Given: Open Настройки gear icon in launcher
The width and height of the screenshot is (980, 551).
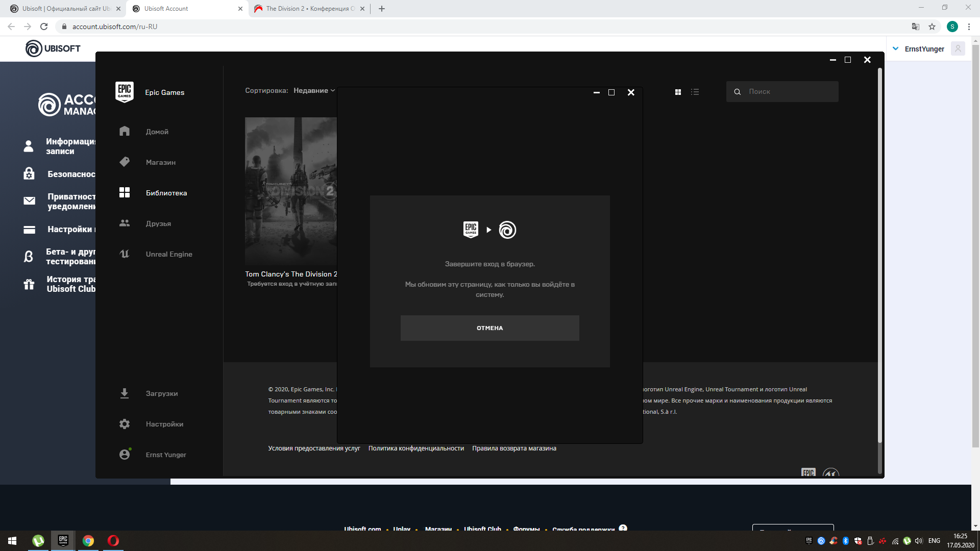Looking at the screenshot, I should point(125,424).
